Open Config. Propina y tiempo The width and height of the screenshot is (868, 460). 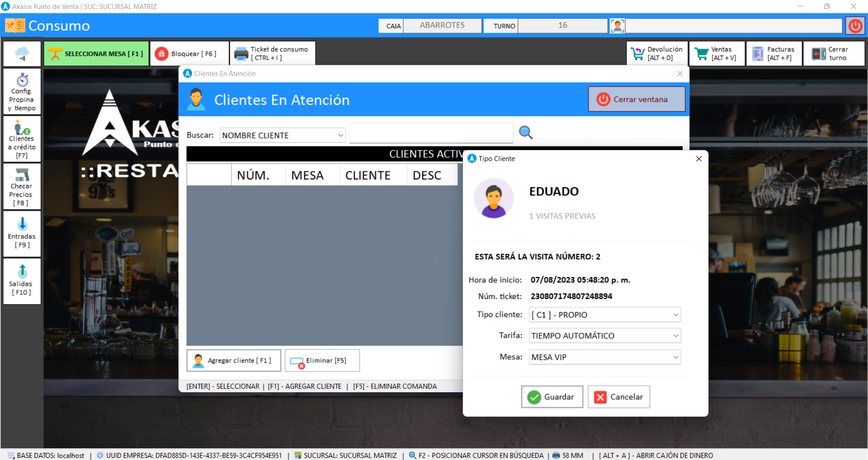click(x=22, y=92)
